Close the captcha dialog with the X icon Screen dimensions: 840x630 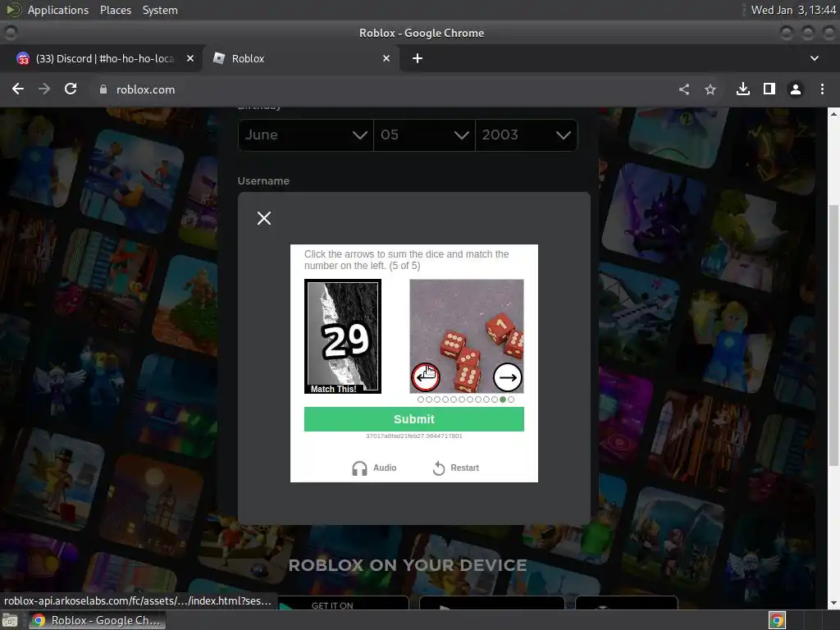tap(263, 218)
